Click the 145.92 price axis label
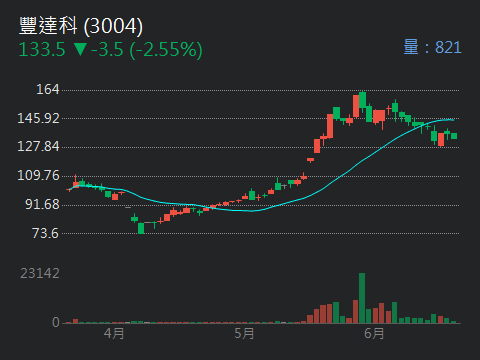This screenshot has height=360, width=480. [x=38, y=118]
